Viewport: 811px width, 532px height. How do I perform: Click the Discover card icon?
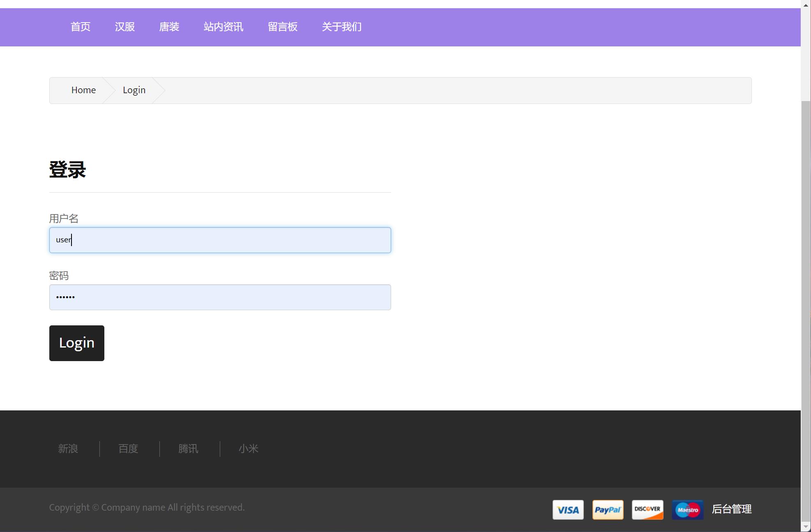coord(647,510)
